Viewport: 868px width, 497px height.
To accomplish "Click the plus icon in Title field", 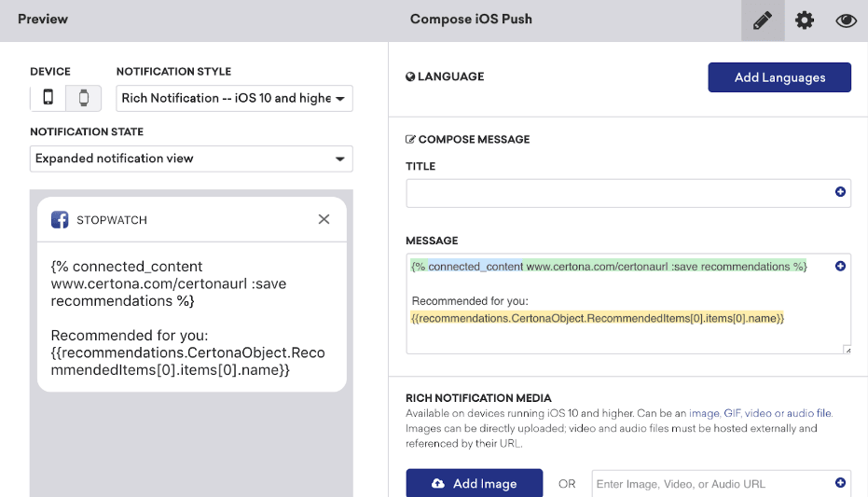I will (840, 192).
